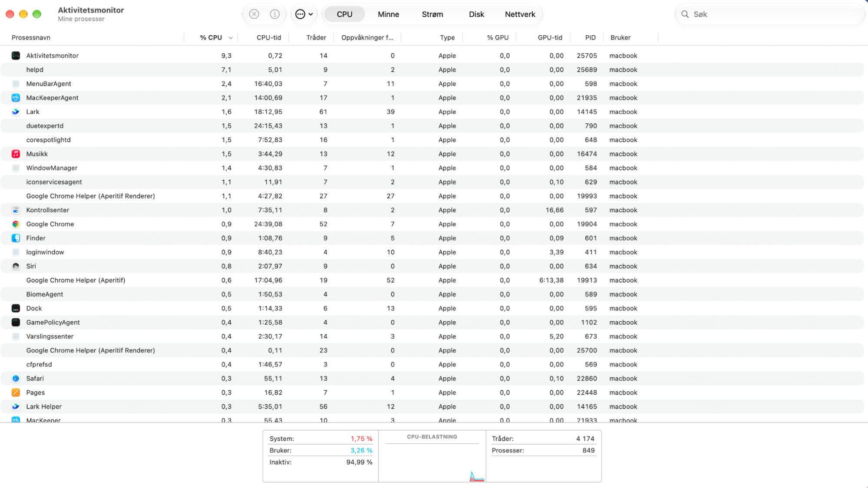Screen dimensions: 868x488
Task: Click the Aktivitetsmonitor process icon
Action: click(16, 56)
